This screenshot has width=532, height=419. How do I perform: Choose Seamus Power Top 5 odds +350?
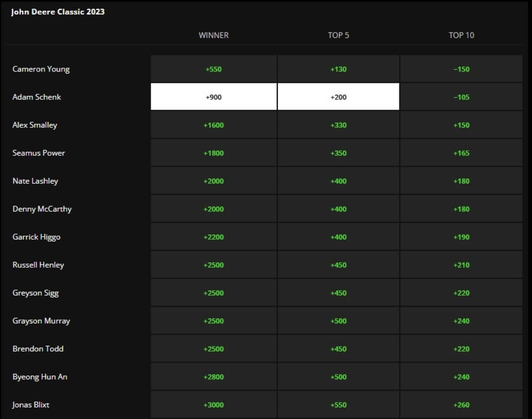tap(338, 153)
